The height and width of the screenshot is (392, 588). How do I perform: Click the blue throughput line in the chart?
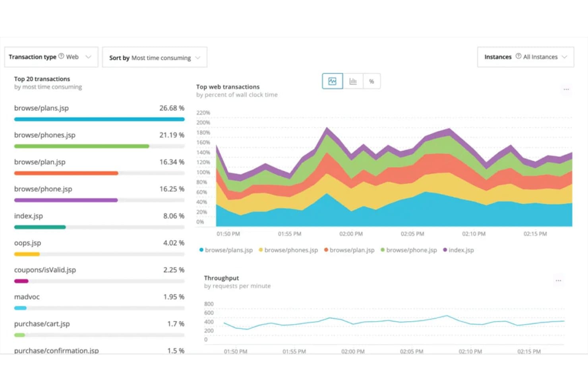click(393, 321)
